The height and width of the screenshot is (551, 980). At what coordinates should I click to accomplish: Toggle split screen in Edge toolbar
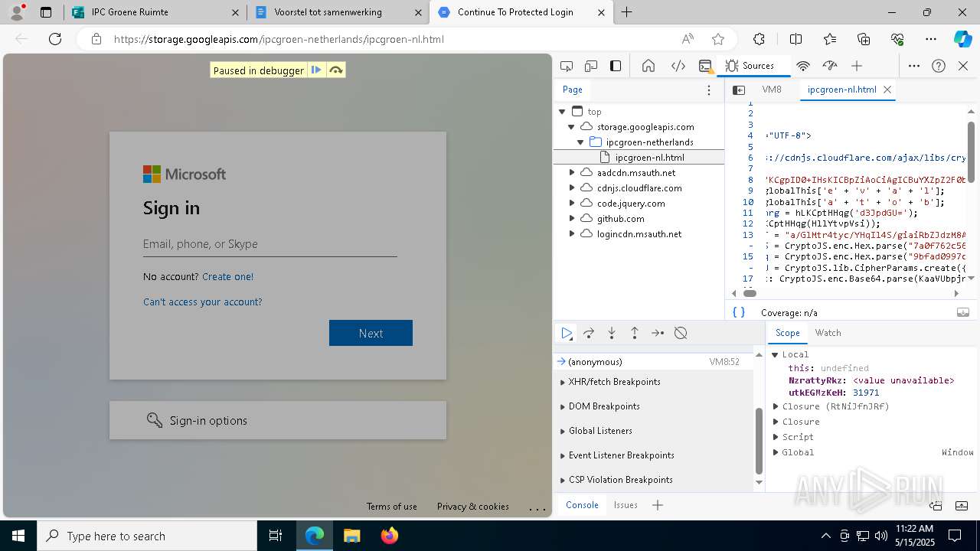point(795,39)
